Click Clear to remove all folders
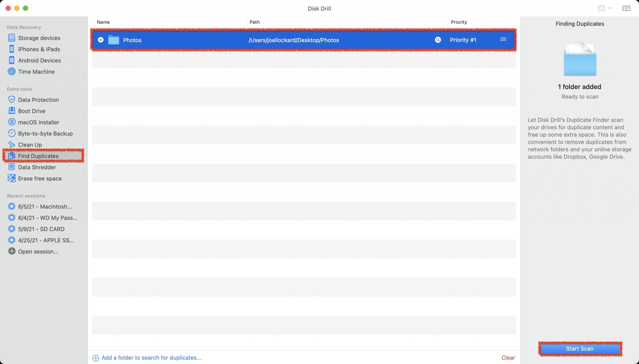This screenshot has width=639, height=364. (x=508, y=357)
